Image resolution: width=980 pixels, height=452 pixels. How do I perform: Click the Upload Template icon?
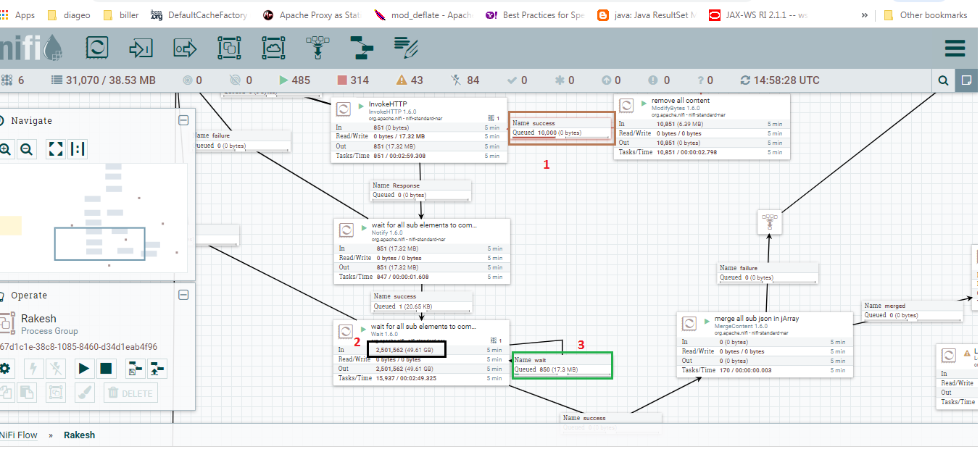157,368
